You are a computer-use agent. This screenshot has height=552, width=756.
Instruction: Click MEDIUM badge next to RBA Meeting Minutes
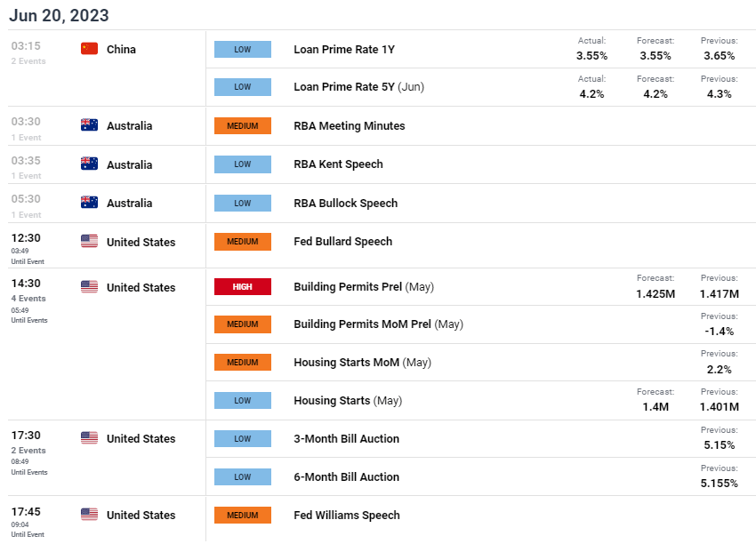(243, 126)
